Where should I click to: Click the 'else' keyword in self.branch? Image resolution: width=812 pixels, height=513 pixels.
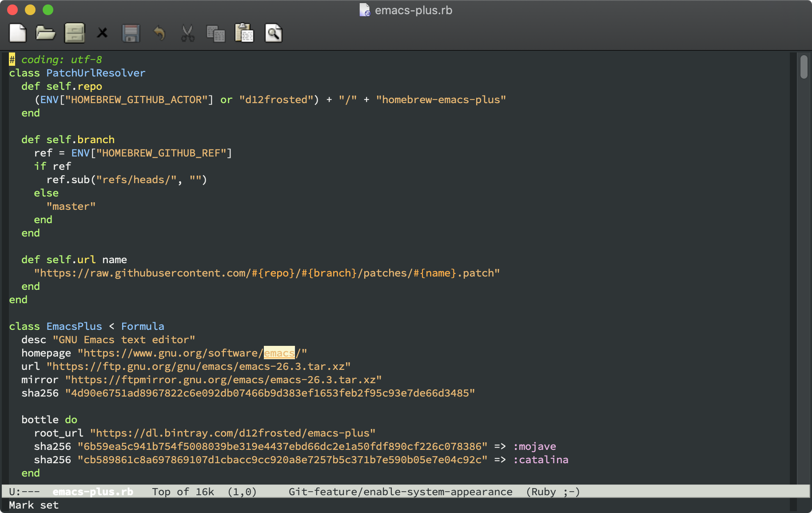click(x=46, y=193)
